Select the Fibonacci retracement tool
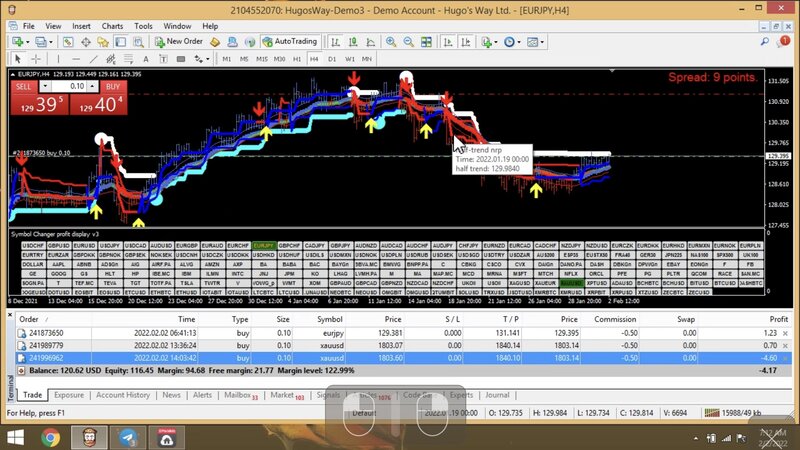This screenshot has width=800, height=450. point(128,59)
